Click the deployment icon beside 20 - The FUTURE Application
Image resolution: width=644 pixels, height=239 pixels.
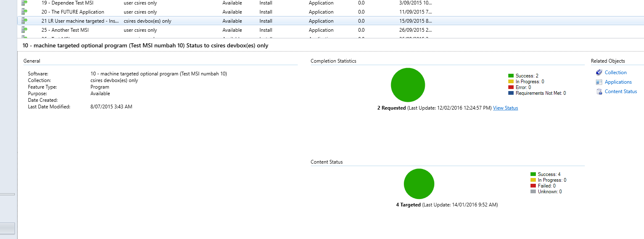click(24, 12)
